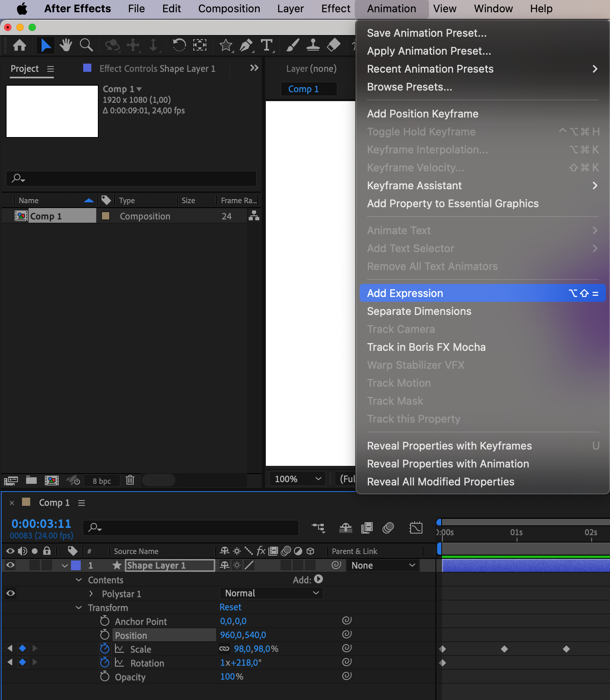Toggle Scale constrain proportions link
The image size is (610, 700).
tap(224, 649)
